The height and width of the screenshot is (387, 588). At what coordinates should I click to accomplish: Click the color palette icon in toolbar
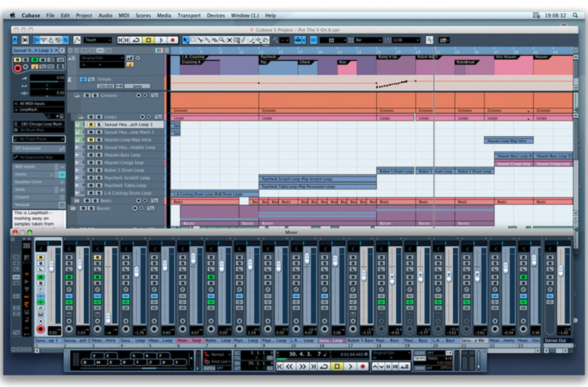443,40
